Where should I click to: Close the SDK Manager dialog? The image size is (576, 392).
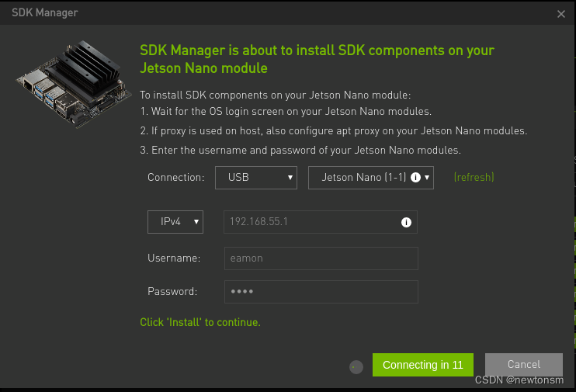(x=561, y=14)
